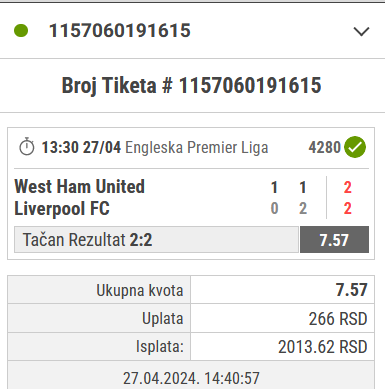Click the red final score for West Ham
Image resolution: width=385 pixels, height=389 pixels.
(x=348, y=188)
